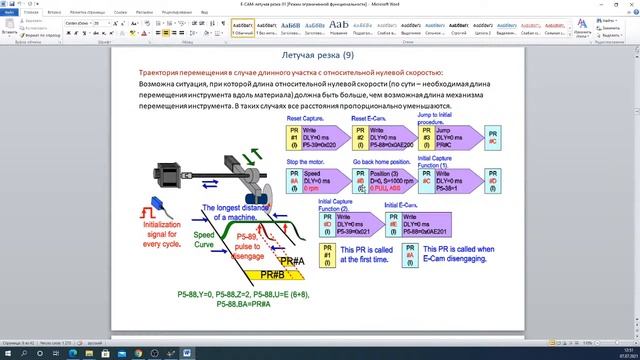Screen dimensions: 640x360
Task: Open Change Styles (Изменить стили) menu
Action: coord(582,28)
